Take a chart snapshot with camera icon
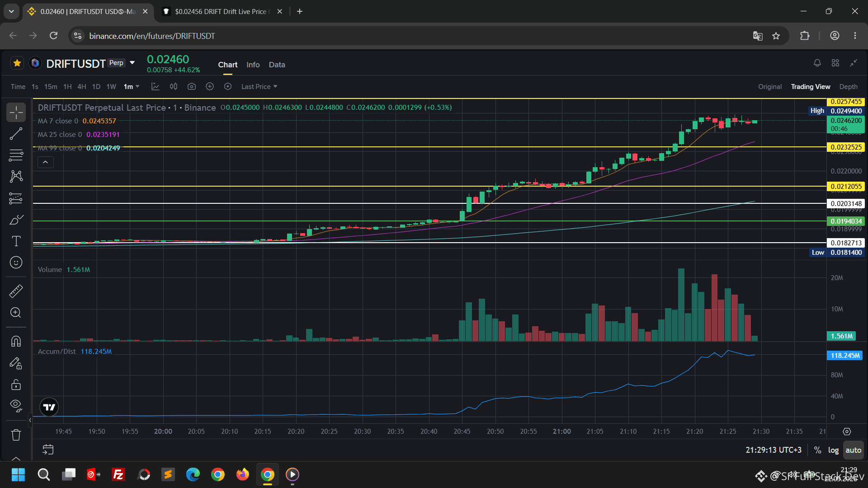 192,86
